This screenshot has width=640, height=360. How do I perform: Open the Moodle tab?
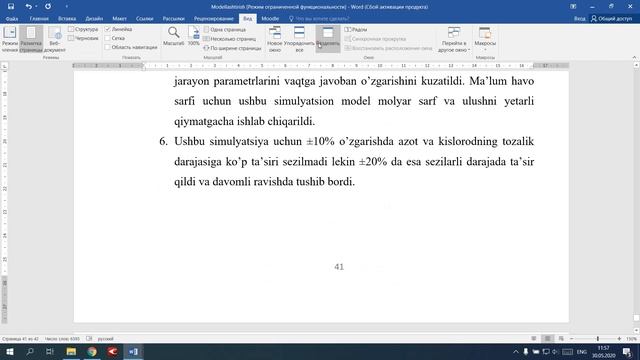[270, 18]
